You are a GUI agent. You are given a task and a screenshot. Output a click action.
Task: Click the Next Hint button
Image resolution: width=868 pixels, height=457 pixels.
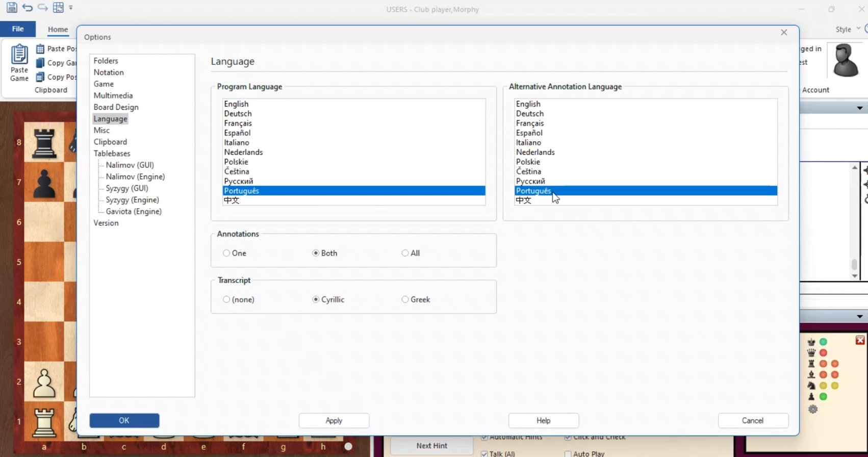click(431, 446)
